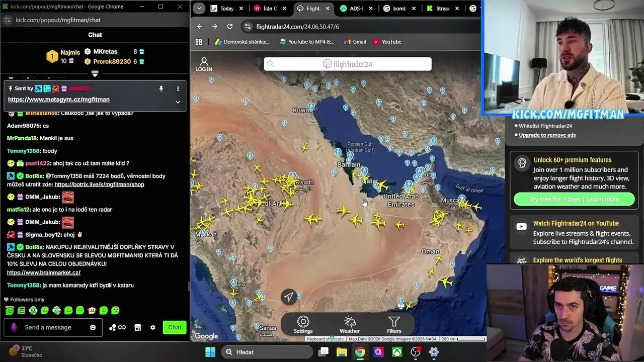Open the Xbox app in the taskbar
Viewport: 644px width, 362px height.
(397, 352)
